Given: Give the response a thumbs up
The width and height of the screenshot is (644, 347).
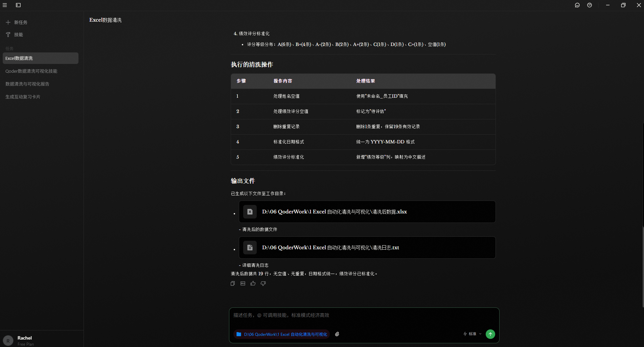Looking at the screenshot, I should pos(253,283).
